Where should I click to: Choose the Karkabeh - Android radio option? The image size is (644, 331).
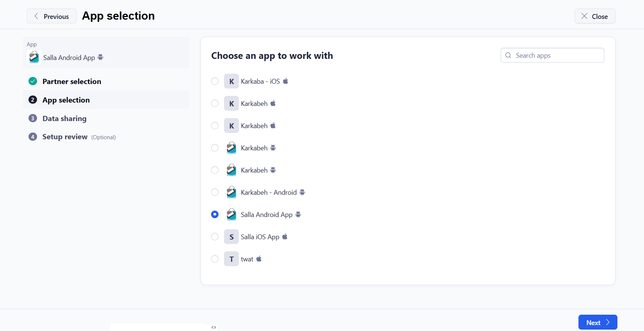coord(215,192)
